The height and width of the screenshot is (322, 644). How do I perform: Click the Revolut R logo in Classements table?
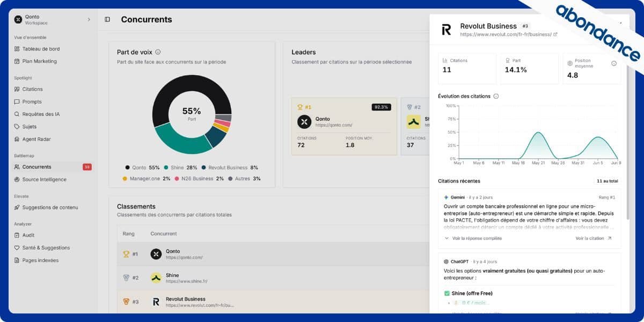click(x=156, y=302)
